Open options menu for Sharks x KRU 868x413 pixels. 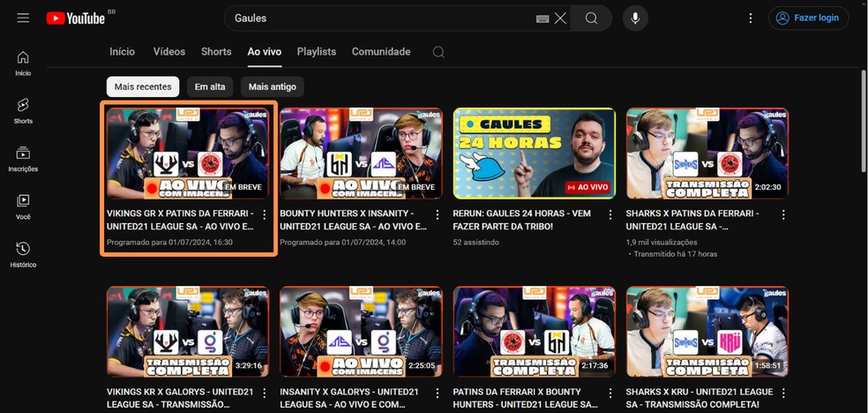pyautogui.click(x=783, y=393)
